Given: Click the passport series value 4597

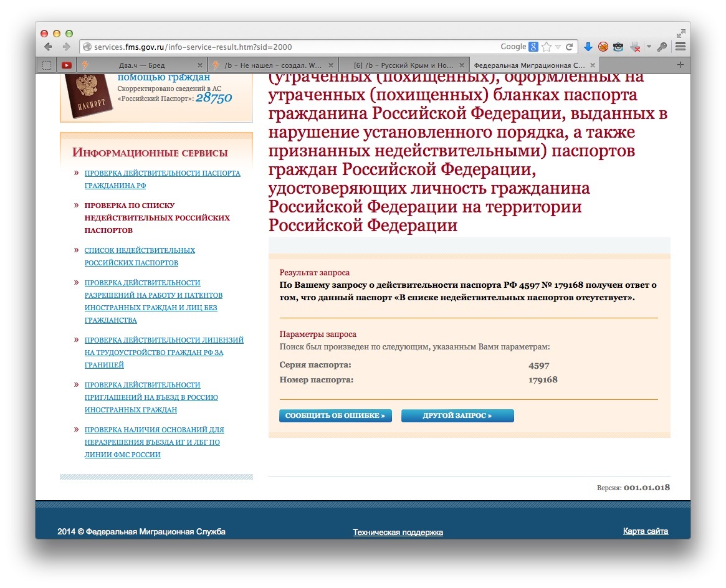Looking at the screenshot, I should (538, 366).
